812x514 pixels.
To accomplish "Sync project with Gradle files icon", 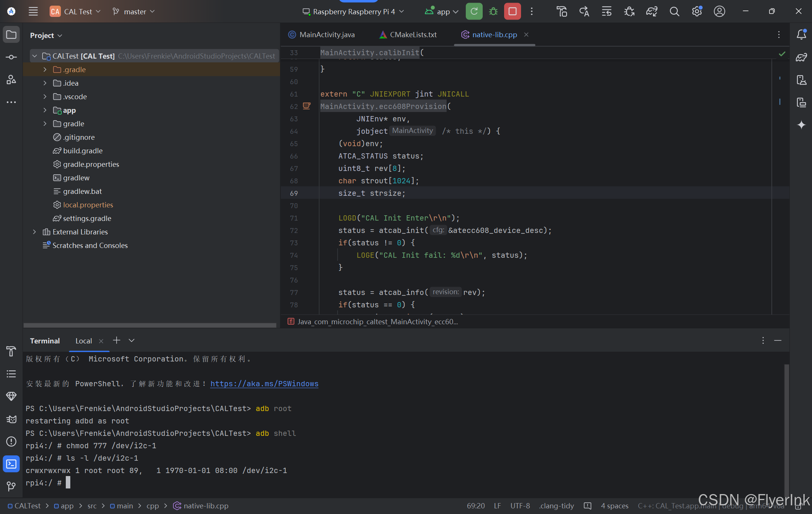I will 652,11.
